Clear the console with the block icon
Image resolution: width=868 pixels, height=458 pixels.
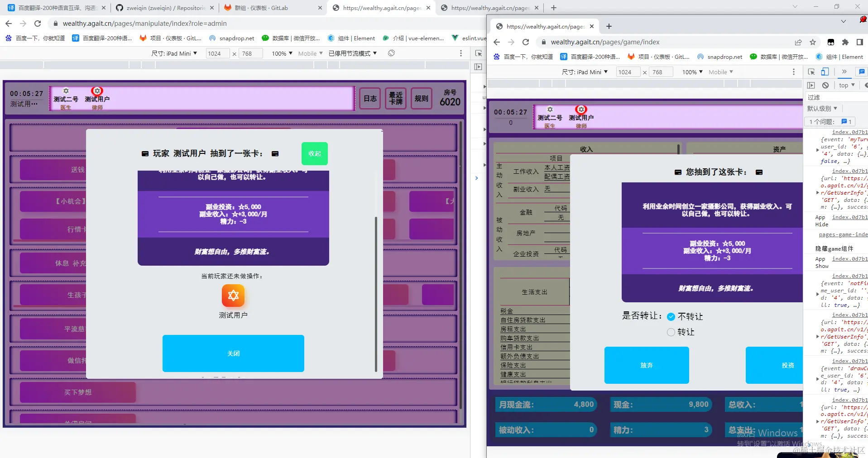click(825, 85)
